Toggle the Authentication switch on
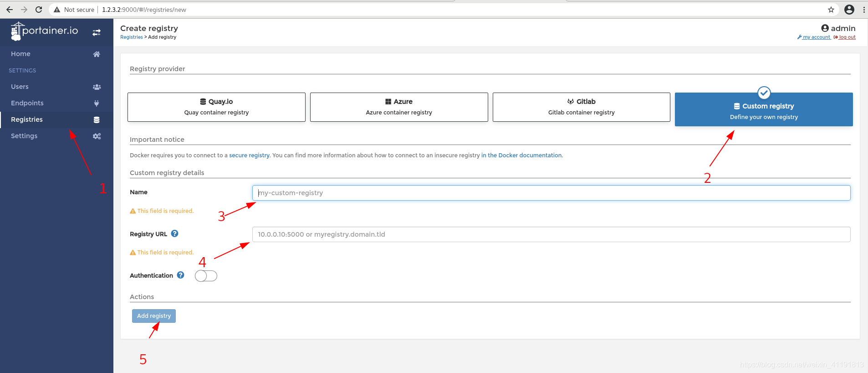 pyautogui.click(x=206, y=276)
